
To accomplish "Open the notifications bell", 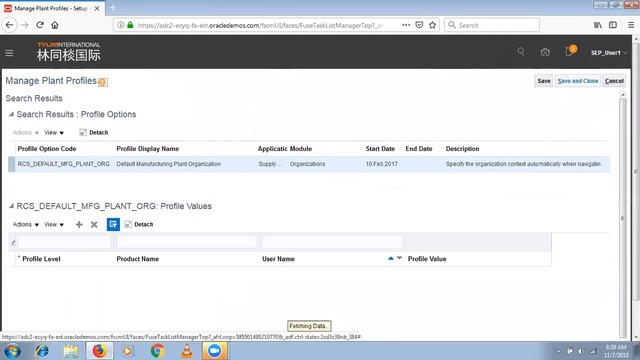I will point(570,51).
